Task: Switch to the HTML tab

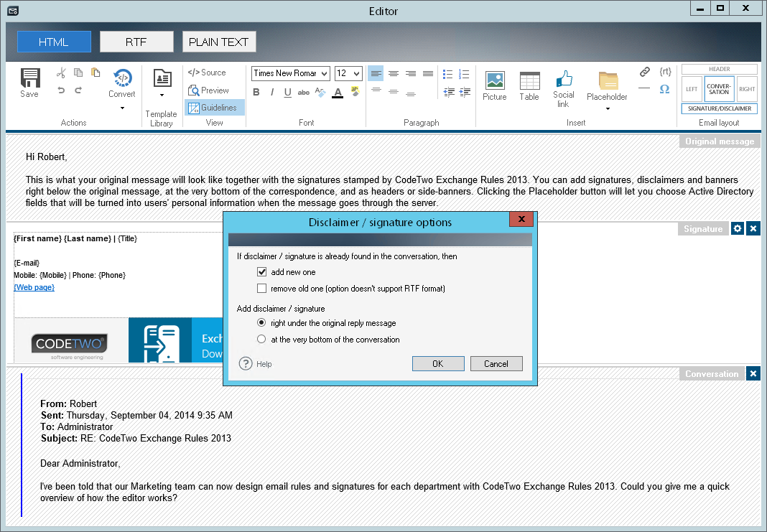Action: point(54,42)
